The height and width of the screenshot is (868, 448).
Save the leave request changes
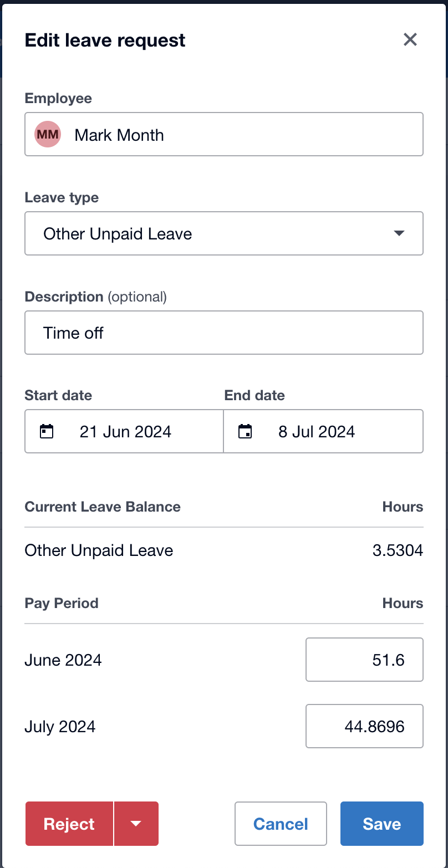click(x=381, y=824)
